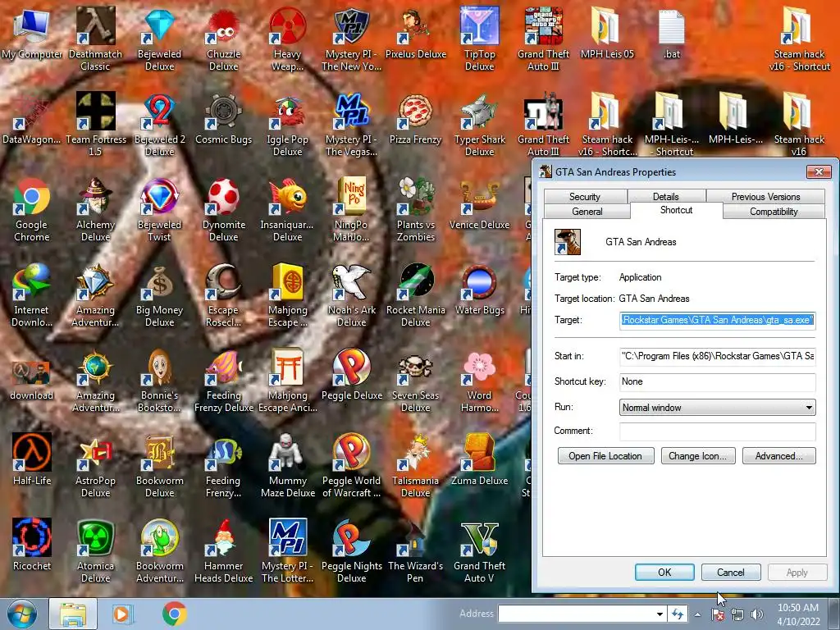Viewport: 840px width, 630px height.
Task: Click the Comment input field
Action: (717, 431)
